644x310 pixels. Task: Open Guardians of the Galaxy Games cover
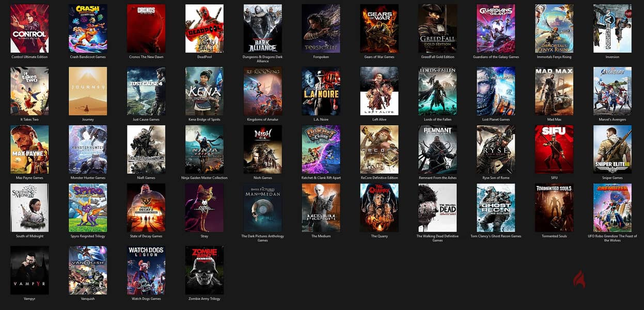496,28
